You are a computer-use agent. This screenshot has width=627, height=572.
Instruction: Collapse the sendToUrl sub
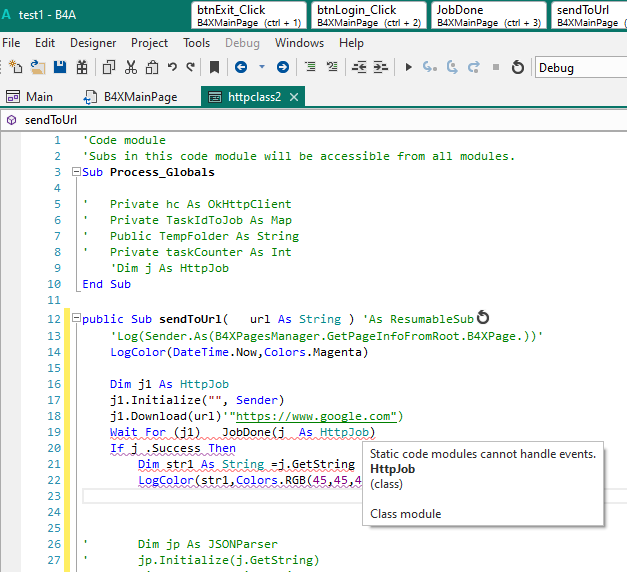point(75,320)
